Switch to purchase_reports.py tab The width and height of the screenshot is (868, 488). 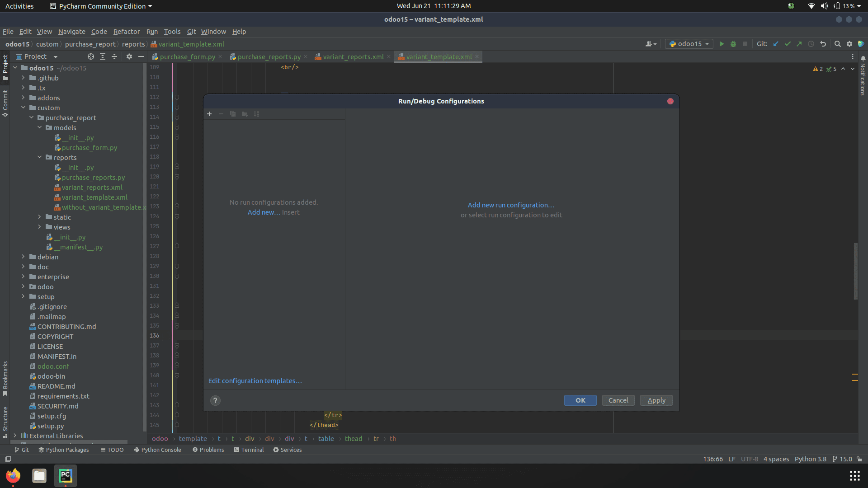269,57
